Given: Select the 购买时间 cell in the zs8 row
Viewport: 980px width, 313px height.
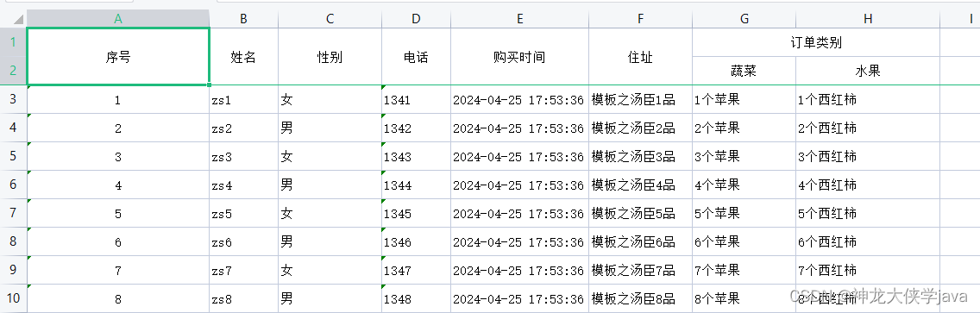Looking at the screenshot, I should [519, 298].
